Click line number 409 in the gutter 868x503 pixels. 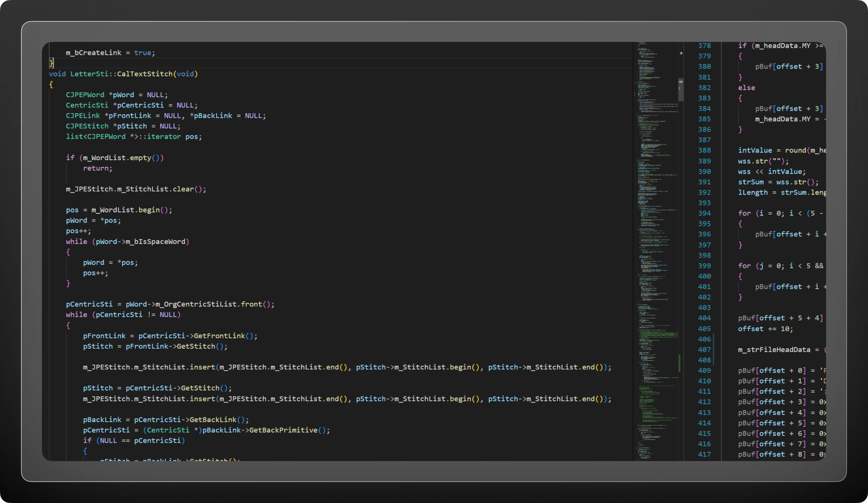tap(704, 371)
